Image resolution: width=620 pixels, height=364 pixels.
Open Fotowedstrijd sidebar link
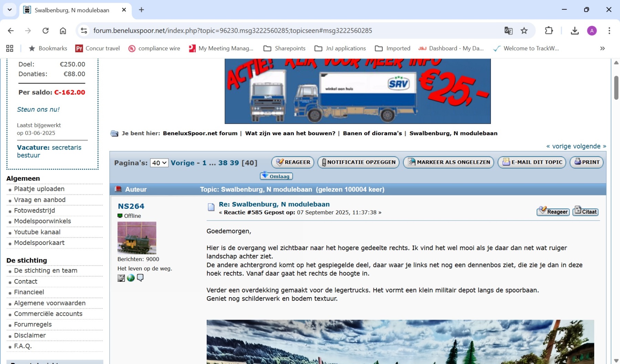(x=34, y=211)
